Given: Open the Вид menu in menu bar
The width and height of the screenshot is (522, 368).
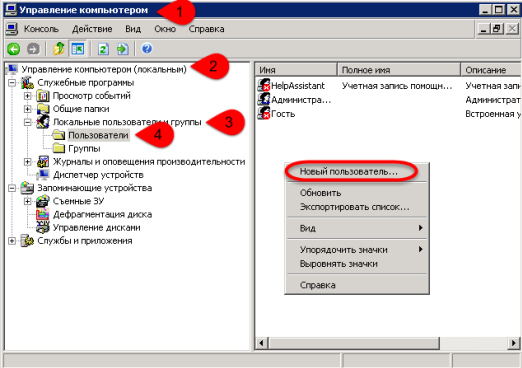Looking at the screenshot, I should tap(133, 29).
